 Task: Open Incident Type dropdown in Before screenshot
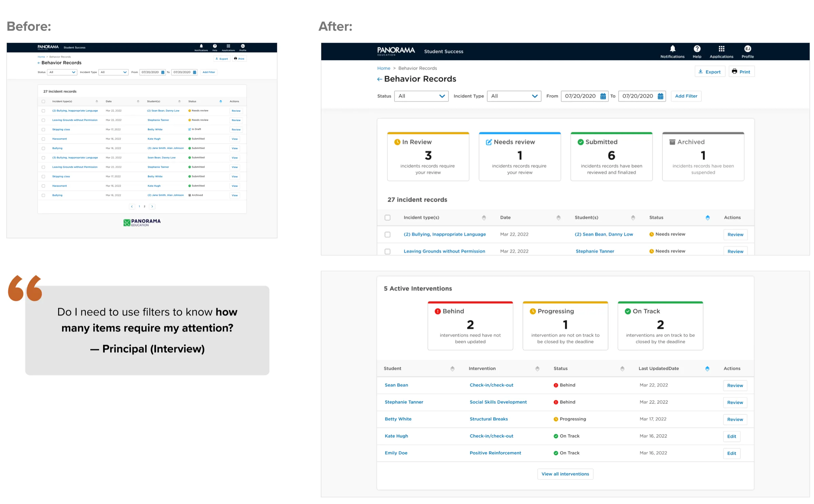coord(113,72)
